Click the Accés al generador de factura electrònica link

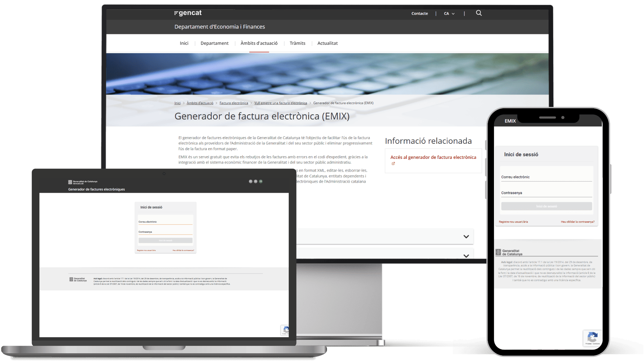(x=433, y=157)
